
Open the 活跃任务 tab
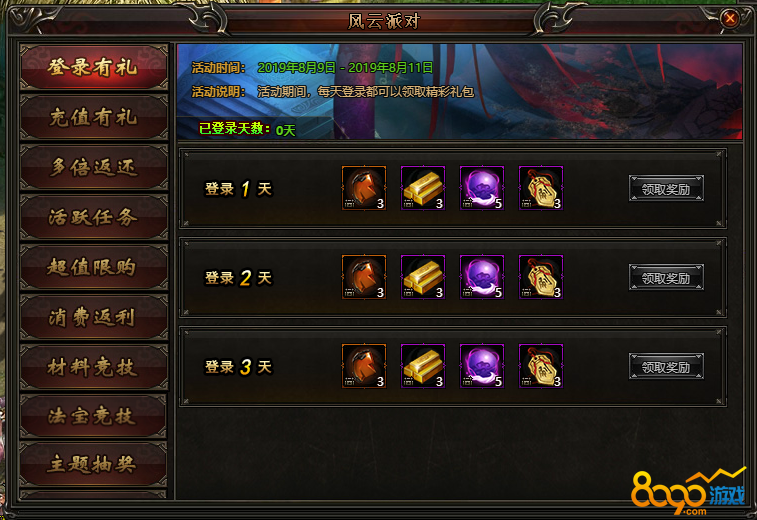tap(94, 217)
